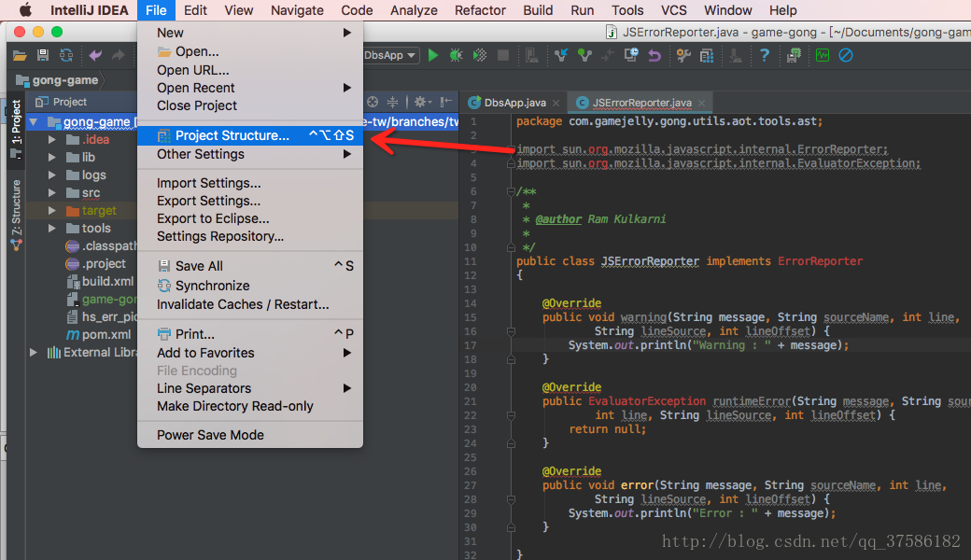The height and width of the screenshot is (560, 971).
Task: Click the Apple menu icon
Action: click(x=25, y=10)
